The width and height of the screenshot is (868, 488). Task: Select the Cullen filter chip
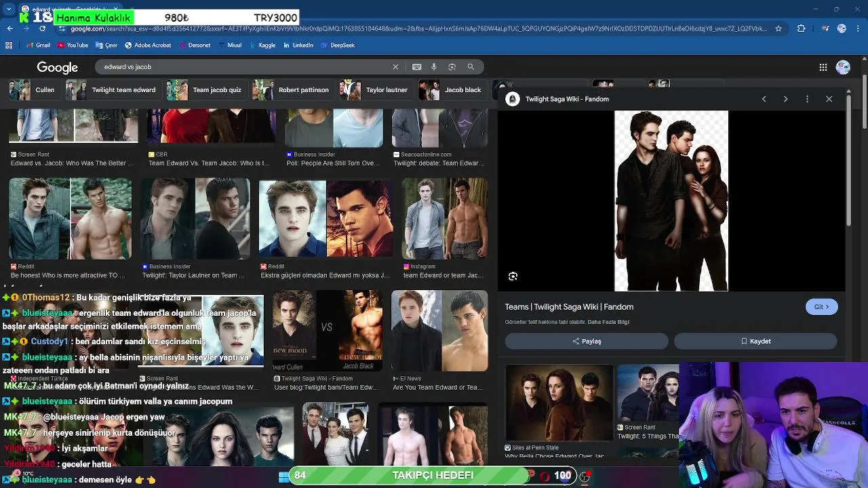33,89
